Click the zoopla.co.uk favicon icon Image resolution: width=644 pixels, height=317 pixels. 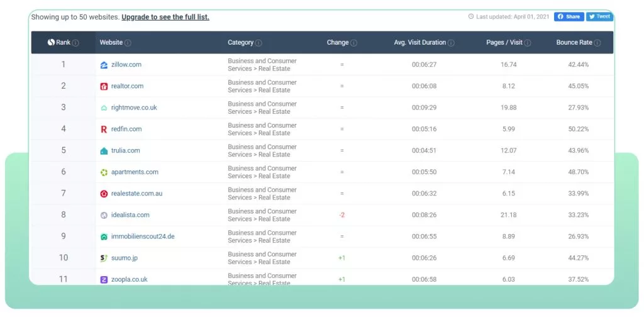click(104, 280)
